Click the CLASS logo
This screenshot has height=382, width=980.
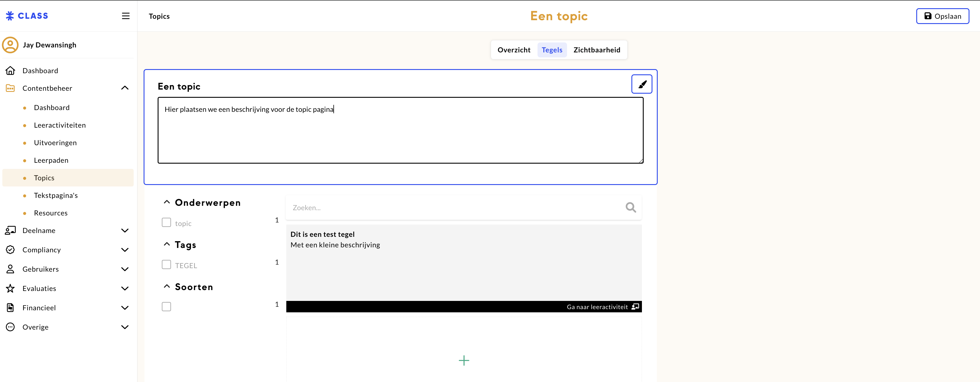coord(27,16)
